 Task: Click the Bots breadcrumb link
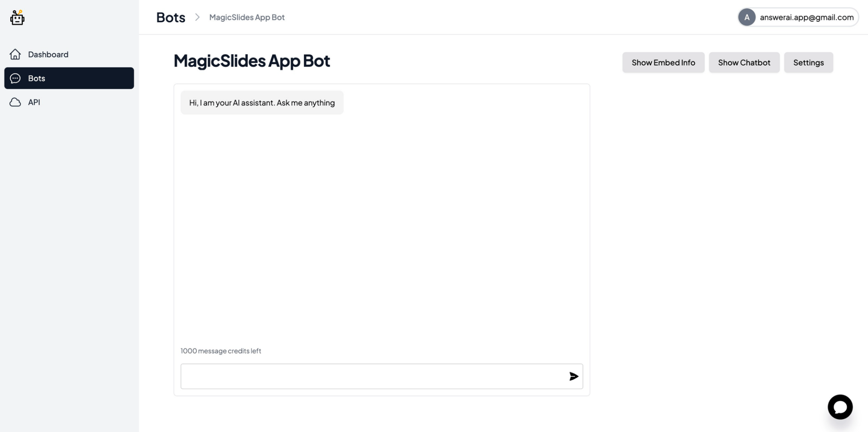[x=170, y=17]
